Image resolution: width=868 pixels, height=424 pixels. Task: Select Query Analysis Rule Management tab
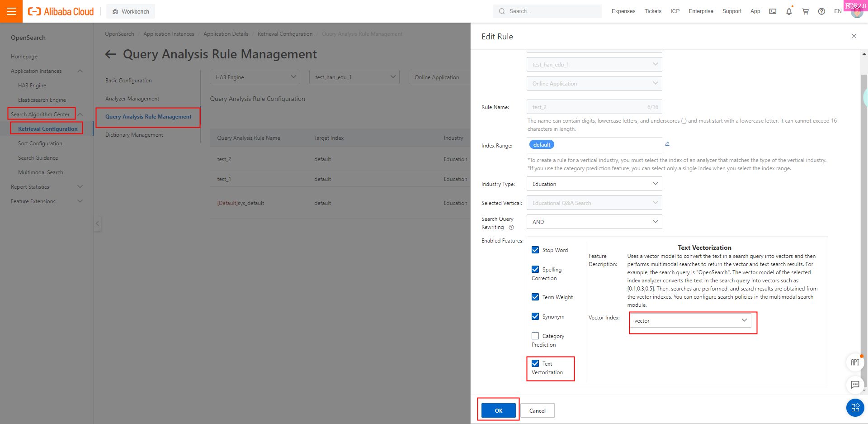[x=148, y=117]
